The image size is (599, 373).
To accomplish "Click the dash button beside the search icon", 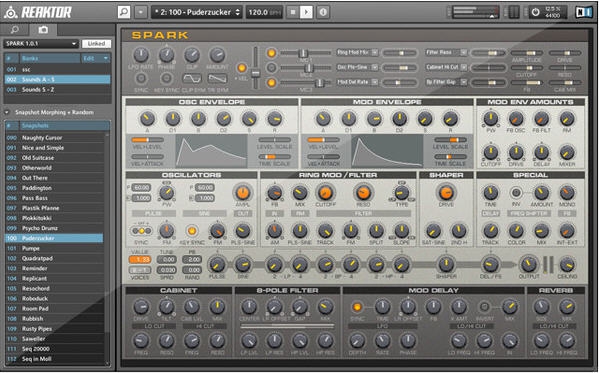I will [141, 12].
